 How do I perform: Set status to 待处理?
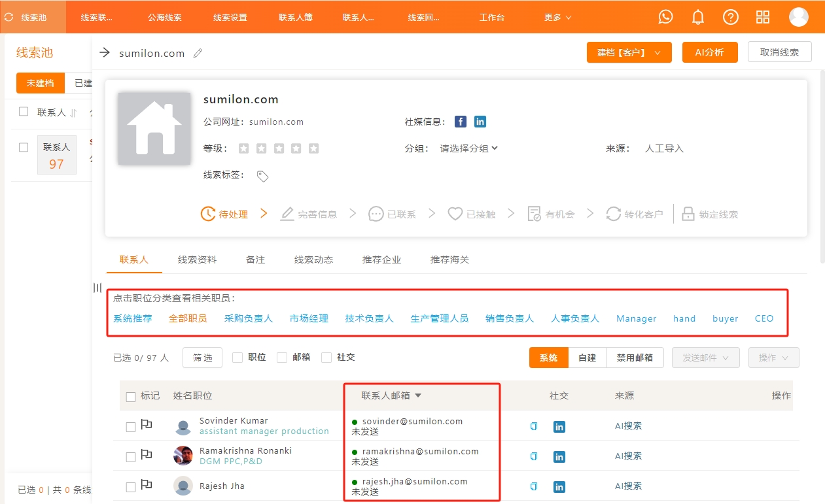(224, 214)
